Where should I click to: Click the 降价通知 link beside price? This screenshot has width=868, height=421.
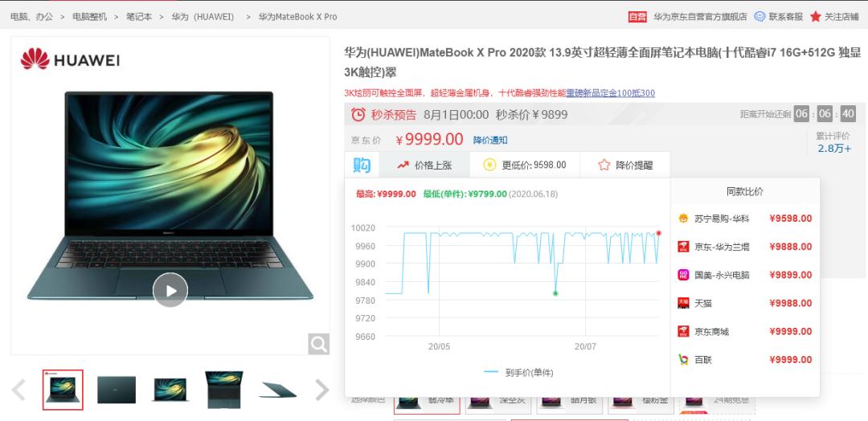click(x=490, y=140)
